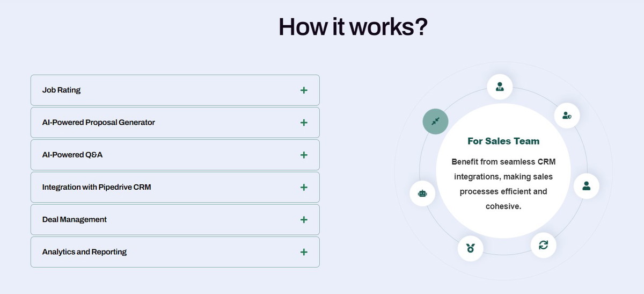Expand Job Rating with its plus icon
Screen dimensions: 644x294
pyautogui.click(x=304, y=90)
